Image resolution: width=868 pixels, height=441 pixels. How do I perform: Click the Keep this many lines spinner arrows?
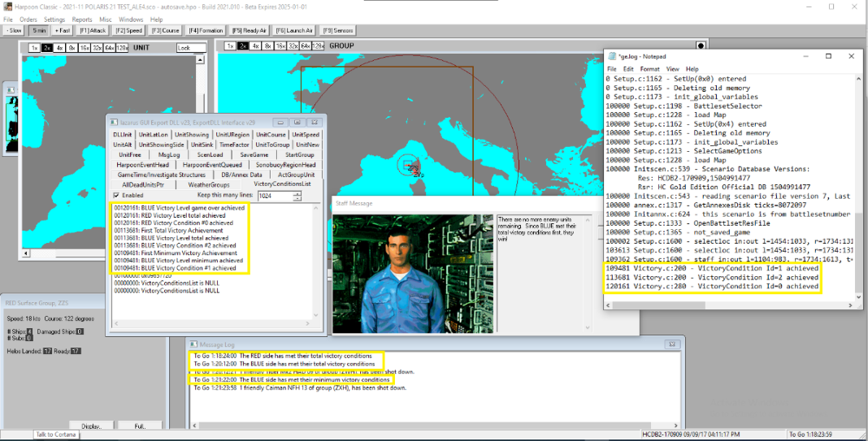298,195
